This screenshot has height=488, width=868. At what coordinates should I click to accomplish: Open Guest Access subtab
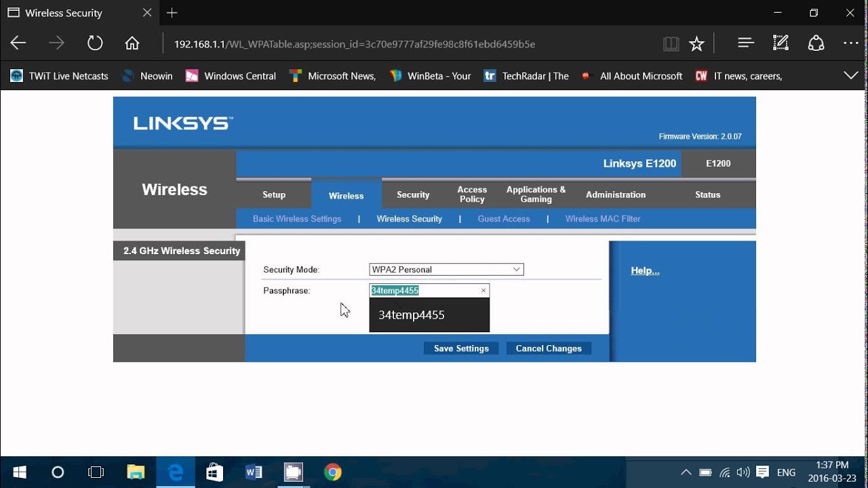(x=504, y=219)
